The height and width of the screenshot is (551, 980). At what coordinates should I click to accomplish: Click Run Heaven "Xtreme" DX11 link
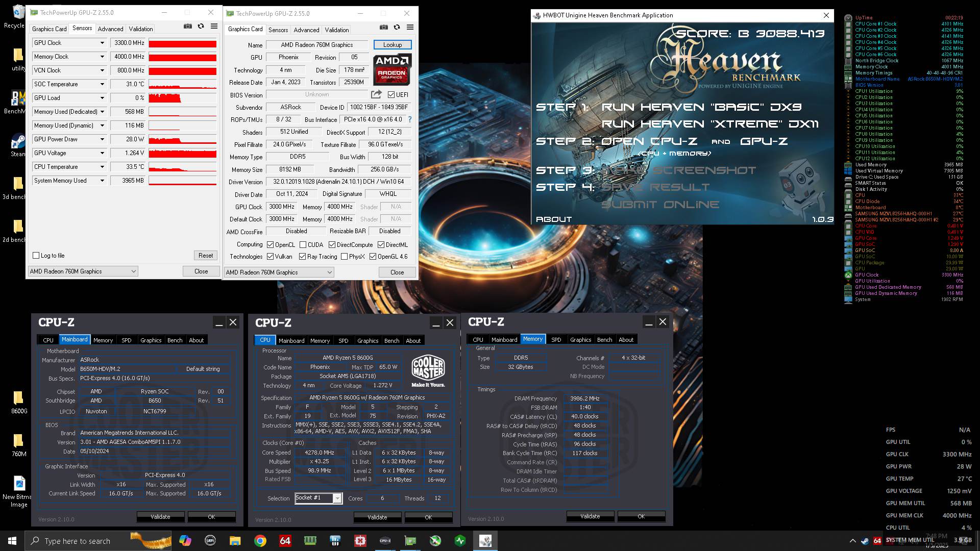pyautogui.click(x=710, y=124)
